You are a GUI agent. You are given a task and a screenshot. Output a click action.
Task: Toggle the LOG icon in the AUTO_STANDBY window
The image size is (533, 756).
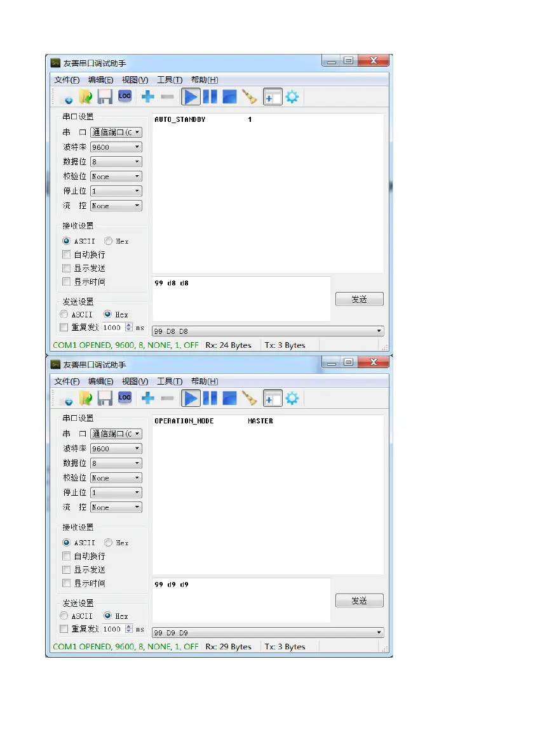[x=125, y=96]
